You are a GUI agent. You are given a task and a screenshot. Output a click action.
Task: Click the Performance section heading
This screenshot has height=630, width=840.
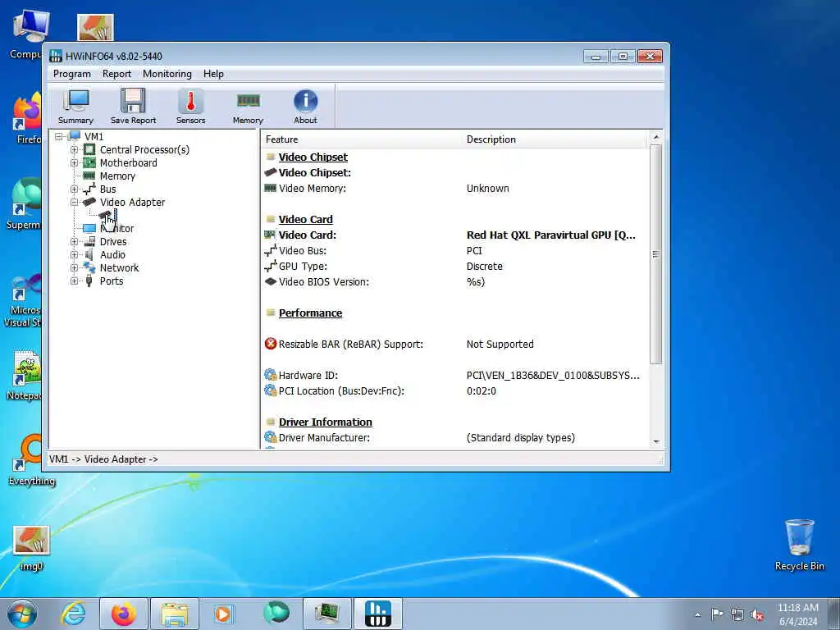310,313
